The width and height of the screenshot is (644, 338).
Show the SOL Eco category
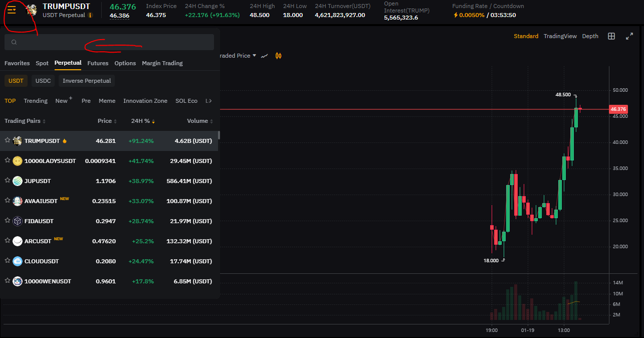(x=186, y=101)
